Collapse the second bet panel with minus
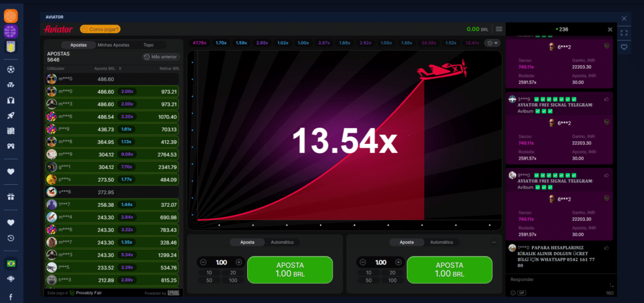The width and height of the screenshot is (644, 303). point(494,242)
